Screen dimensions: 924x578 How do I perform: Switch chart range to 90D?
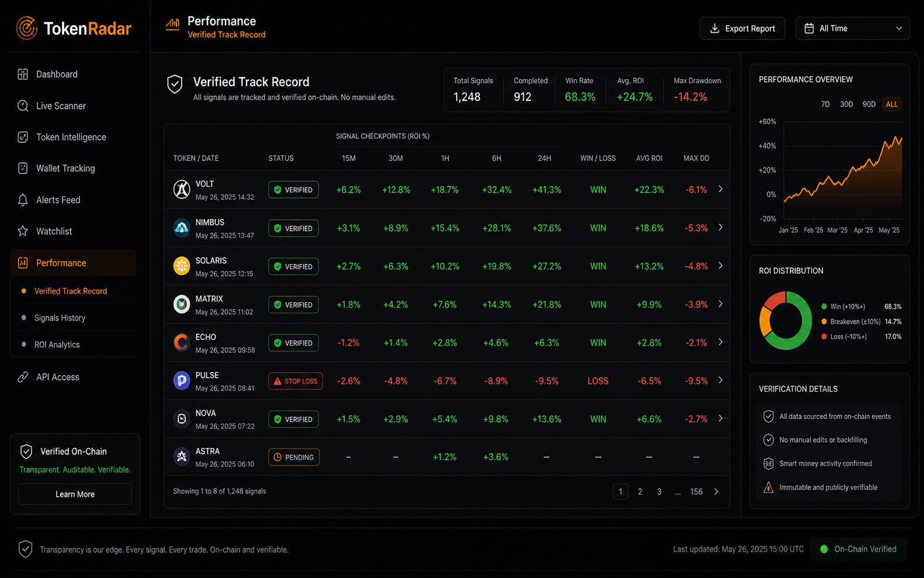click(x=869, y=104)
